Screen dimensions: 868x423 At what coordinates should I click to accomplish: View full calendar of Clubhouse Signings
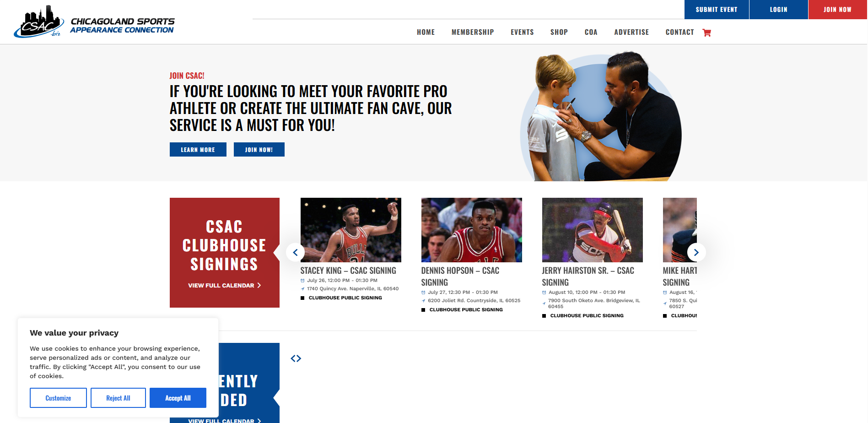[224, 285]
